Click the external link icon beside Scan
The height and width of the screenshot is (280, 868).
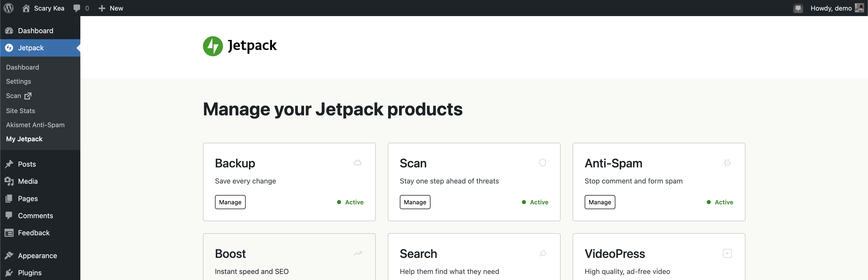pos(28,96)
